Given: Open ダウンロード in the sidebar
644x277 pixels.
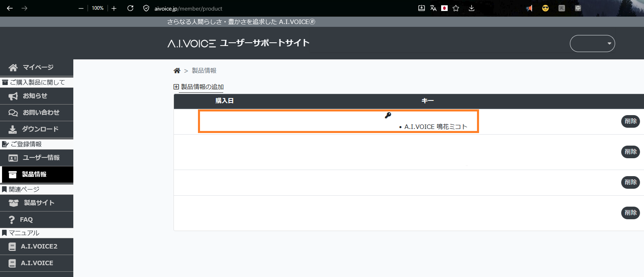Looking at the screenshot, I should pyautogui.click(x=37, y=129).
